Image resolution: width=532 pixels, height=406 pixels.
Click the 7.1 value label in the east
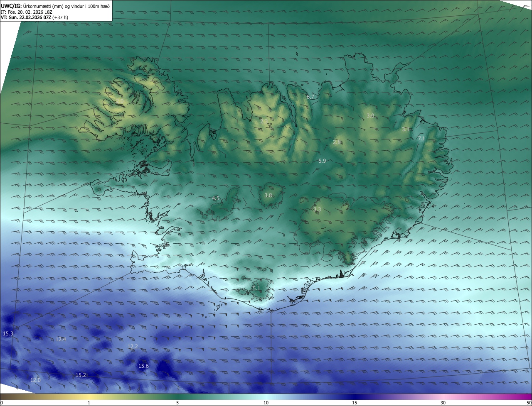pyautogui.click(x=421, y=139)
